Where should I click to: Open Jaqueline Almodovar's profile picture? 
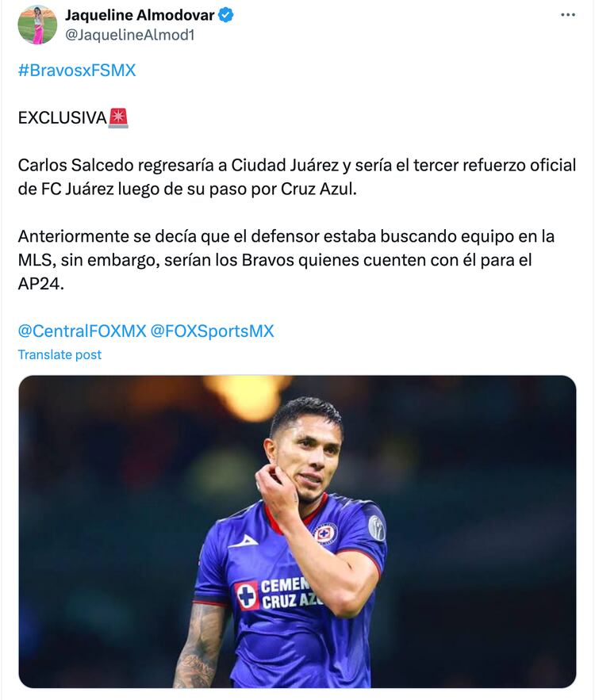coord(37,25)
